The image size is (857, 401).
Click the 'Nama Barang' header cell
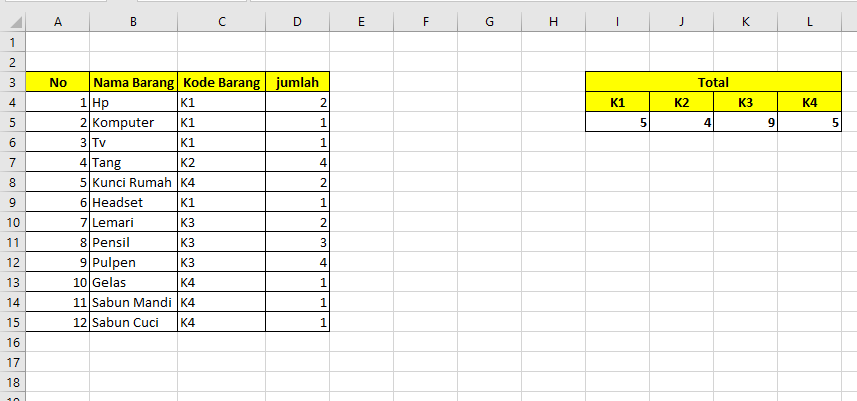click(133, 82)
